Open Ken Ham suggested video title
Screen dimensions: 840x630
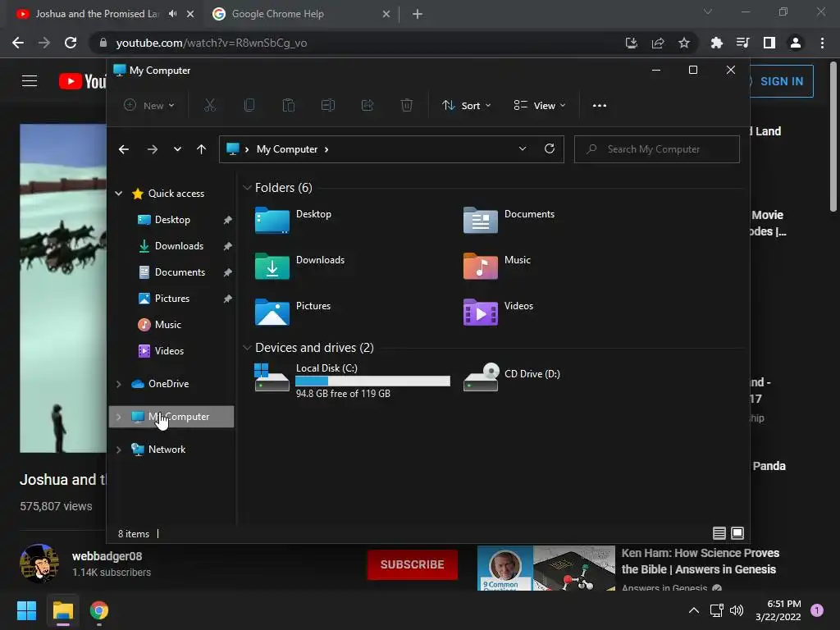point(701,561)
